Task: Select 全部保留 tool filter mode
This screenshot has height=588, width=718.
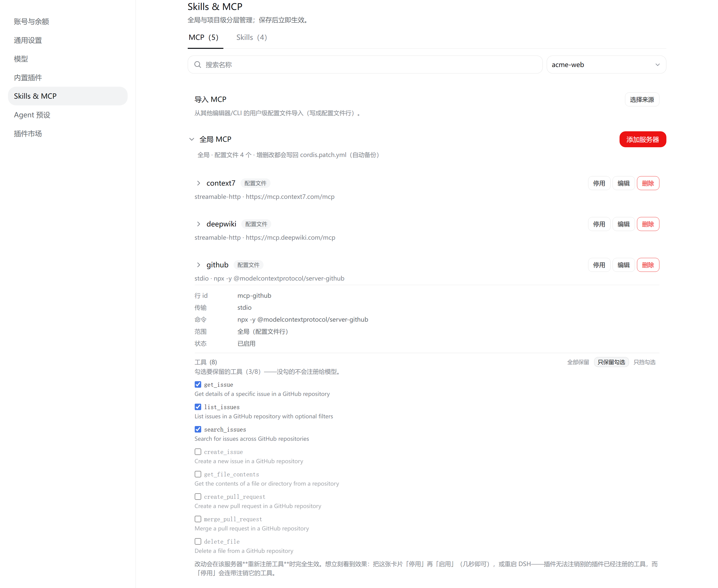Action: pyautogui.click(x=578, y=362)
